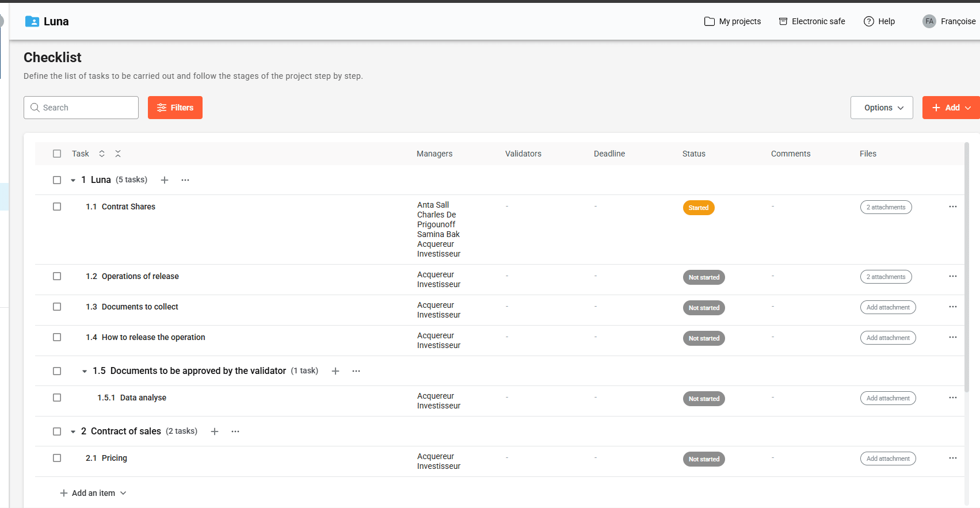Select the Data analyse checkbox

pos(57,398)
